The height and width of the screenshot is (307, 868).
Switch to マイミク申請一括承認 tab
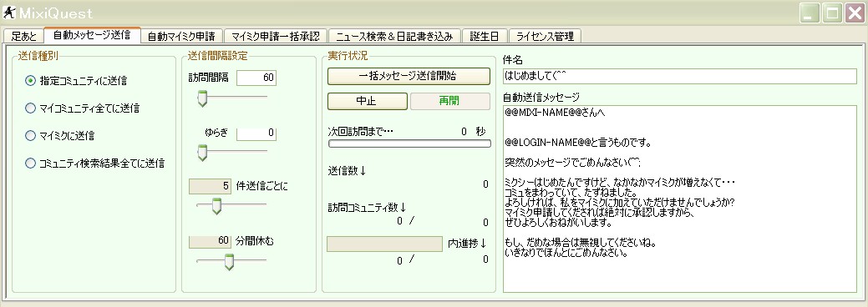(275, 37)
